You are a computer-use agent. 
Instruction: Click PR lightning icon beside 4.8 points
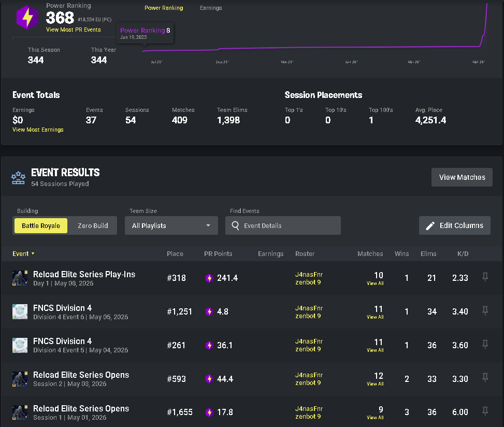[x=209, y=311]
